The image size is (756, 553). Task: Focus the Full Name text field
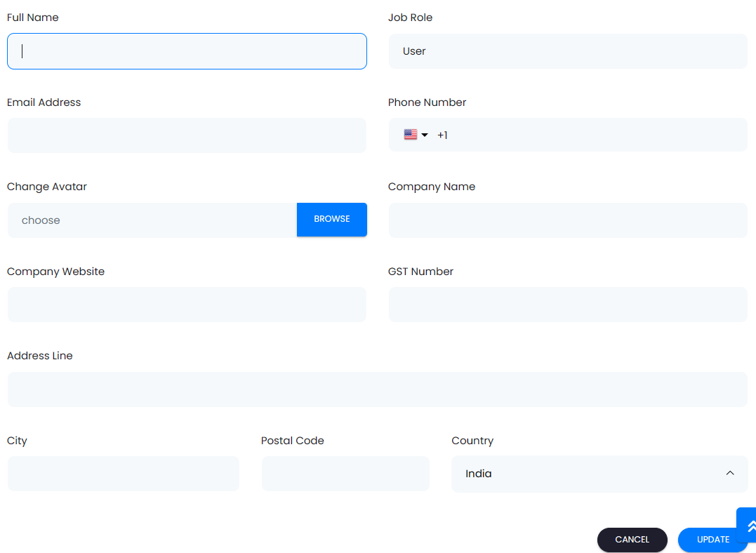pyautogui.click(x=187, y=51)
